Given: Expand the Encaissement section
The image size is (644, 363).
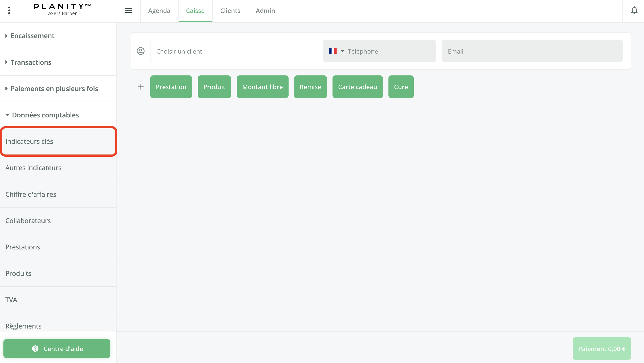Looking at the screenshot, I should click(x=33, y=36).
